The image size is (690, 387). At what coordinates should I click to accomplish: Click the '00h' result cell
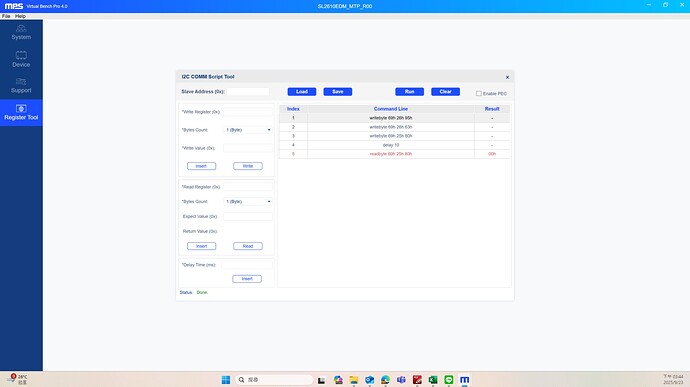tap(492, 154)
